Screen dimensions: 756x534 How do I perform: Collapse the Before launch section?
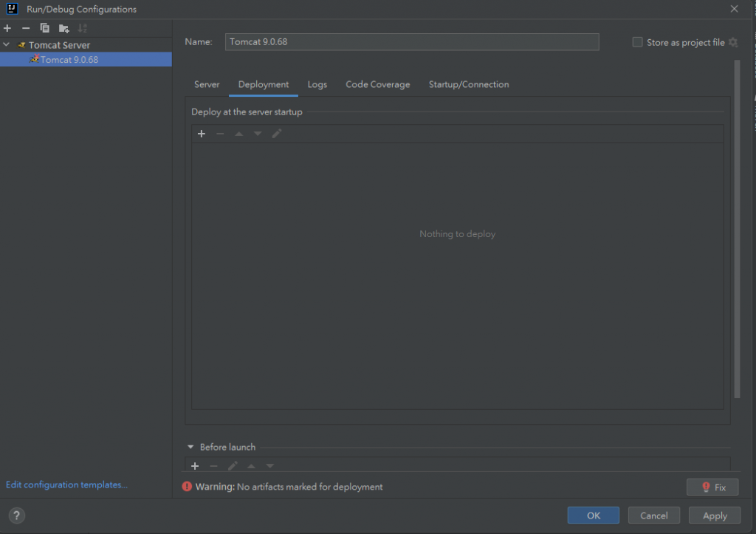190,447
